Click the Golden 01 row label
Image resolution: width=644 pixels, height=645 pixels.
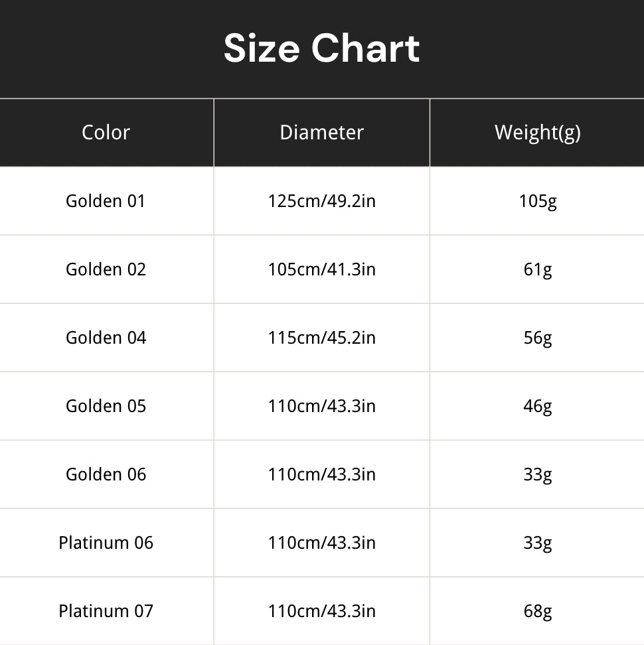[x=106, y=201]
